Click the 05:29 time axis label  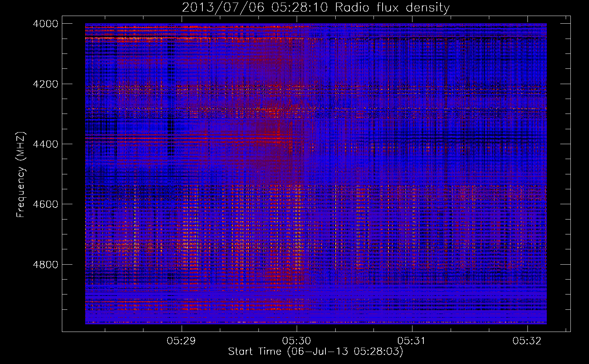pyautogui.click(x=181, y=341)
